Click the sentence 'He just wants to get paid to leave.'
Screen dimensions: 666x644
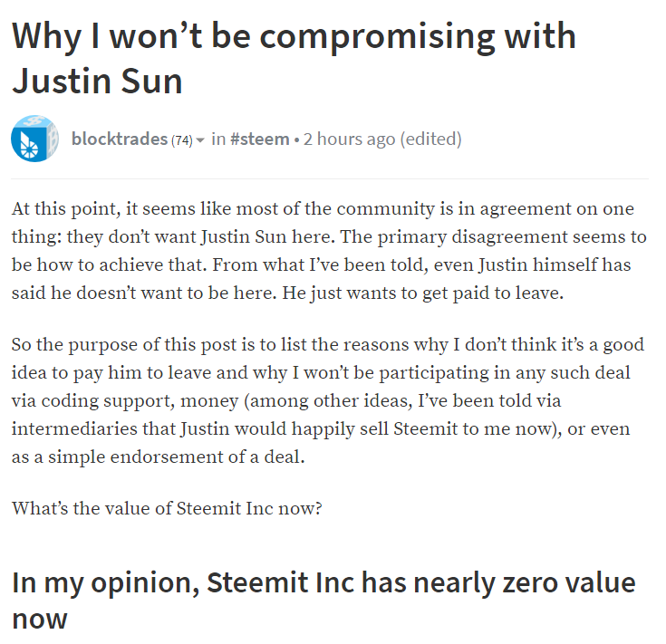pos(423,293)
